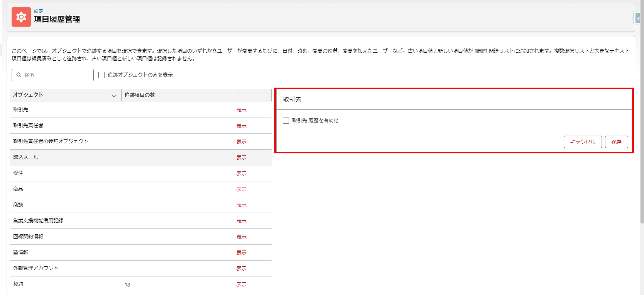This screenshot has width=644, height=295.
Task: Click the gear setup icon next to 項目履歴管理
Action: point(21,17)
